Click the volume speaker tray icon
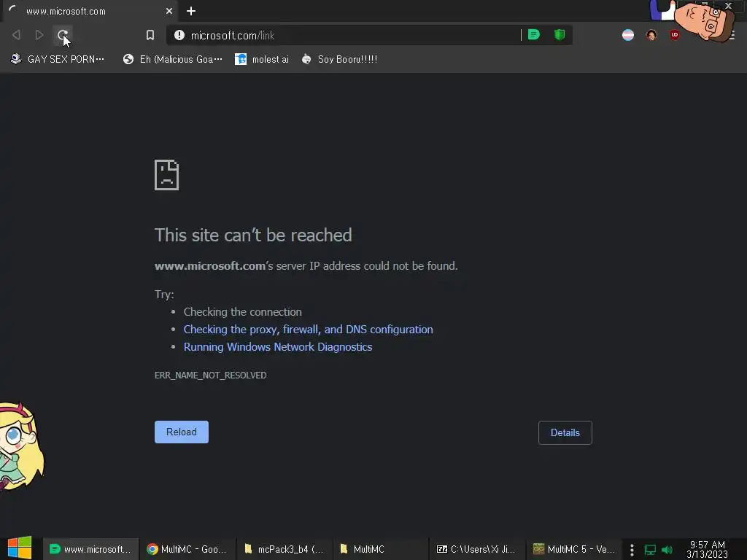747x560 pixels. (667, 550)
